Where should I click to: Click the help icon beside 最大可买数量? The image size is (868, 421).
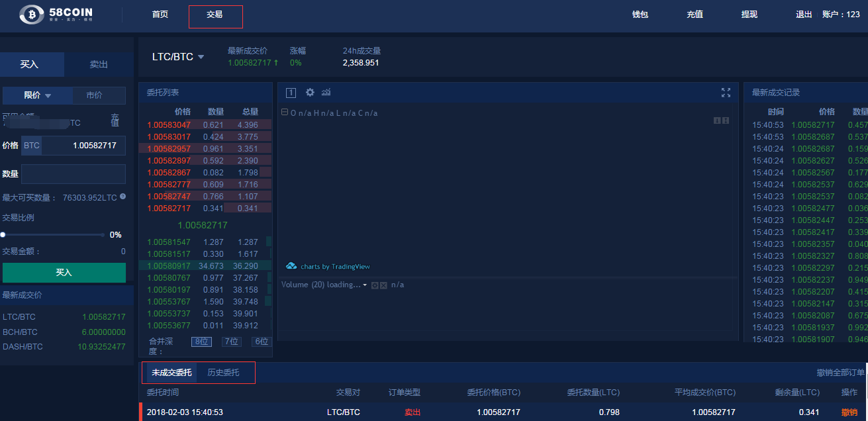point(122,197)
